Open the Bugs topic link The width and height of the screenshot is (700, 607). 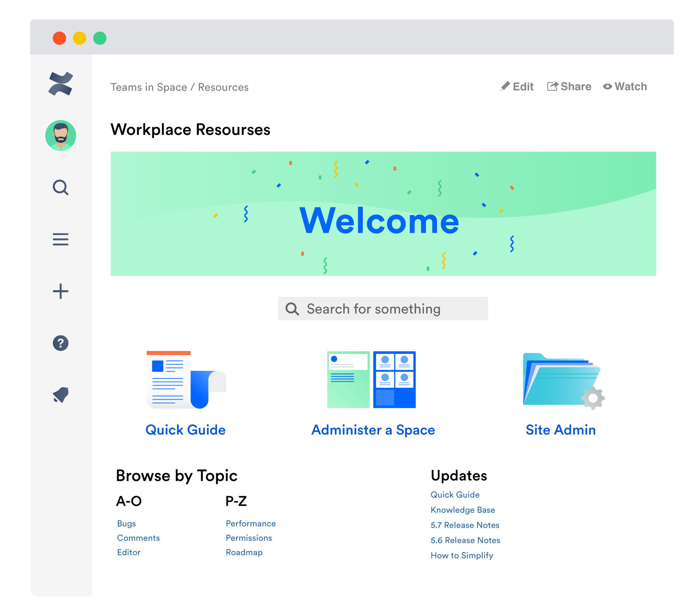pos(126,523)
